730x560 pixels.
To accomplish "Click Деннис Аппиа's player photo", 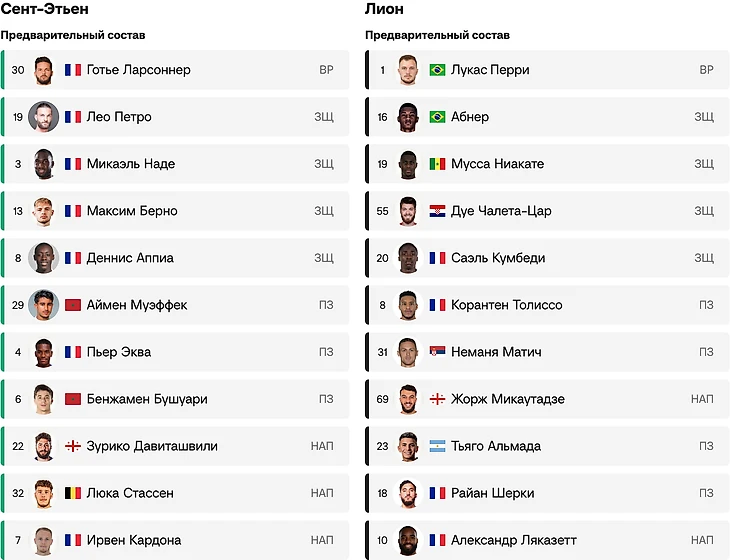I will tap(43, 258).
